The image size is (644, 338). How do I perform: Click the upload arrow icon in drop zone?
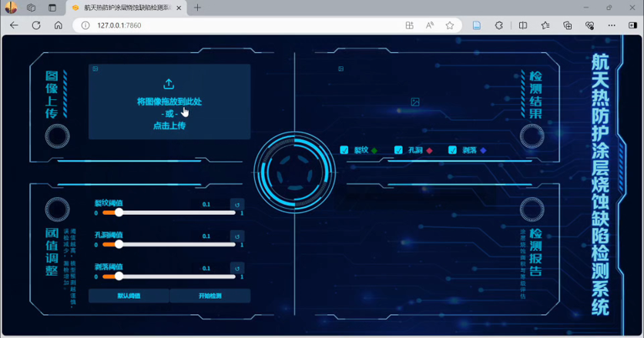[169, 84]
